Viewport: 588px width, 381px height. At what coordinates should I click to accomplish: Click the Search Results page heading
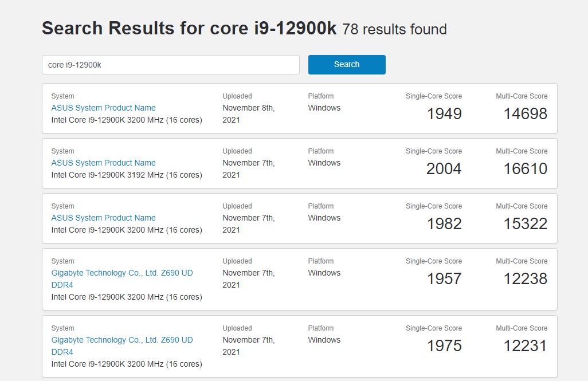click(x=189, y=29)
